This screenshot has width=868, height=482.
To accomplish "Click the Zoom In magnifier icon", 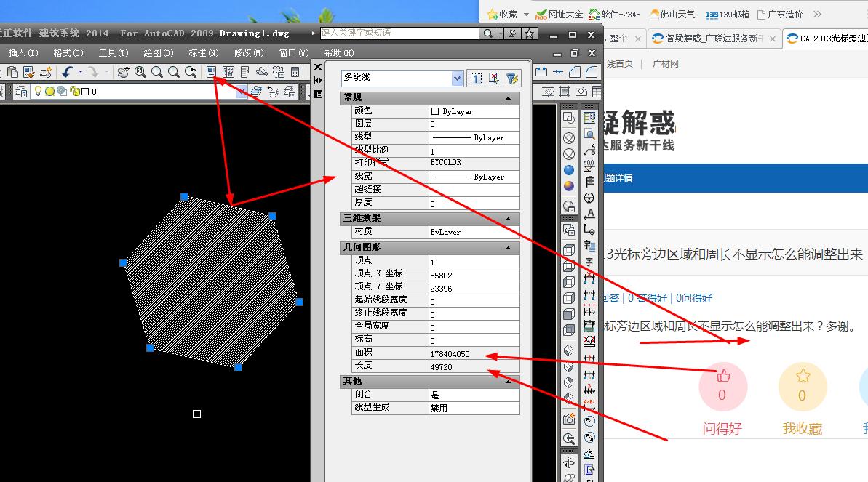I will point(156,72).
